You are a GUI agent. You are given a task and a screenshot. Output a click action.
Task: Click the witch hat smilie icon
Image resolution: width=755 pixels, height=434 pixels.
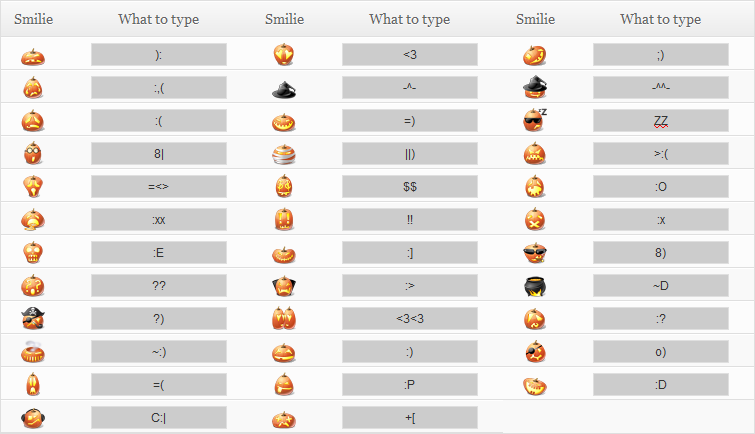pyautogui.click(x=284, y=90)
